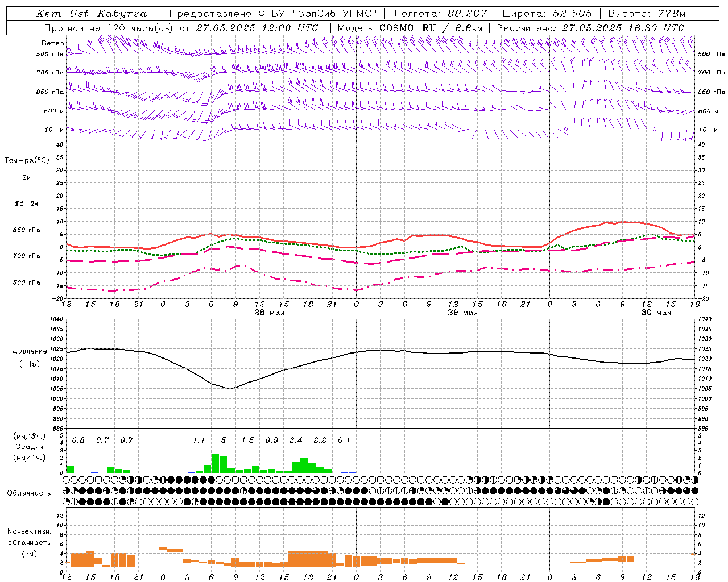Click the 3-hour precipitation value 0.8

coord(78,440)
